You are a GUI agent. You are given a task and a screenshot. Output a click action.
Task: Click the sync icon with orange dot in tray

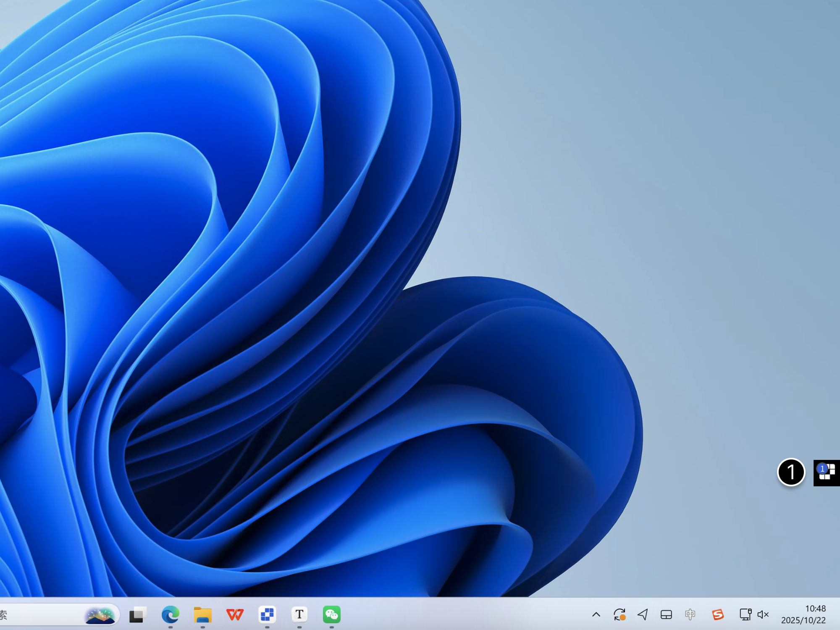pyautogui.click(x=619, y=615)
